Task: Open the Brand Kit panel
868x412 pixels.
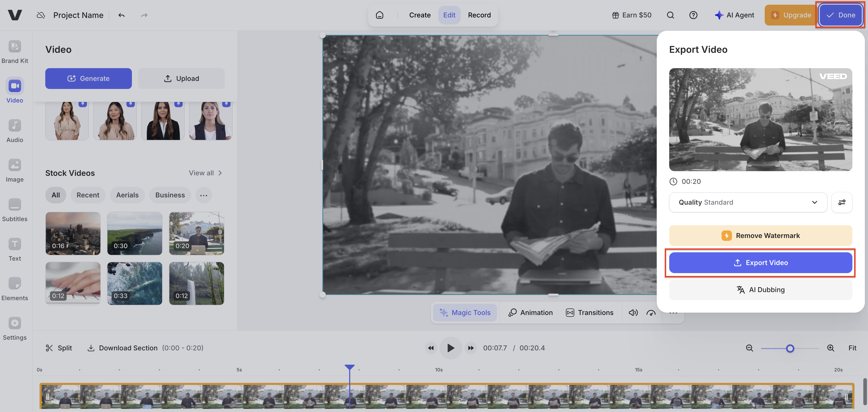Action: (15, 51)
